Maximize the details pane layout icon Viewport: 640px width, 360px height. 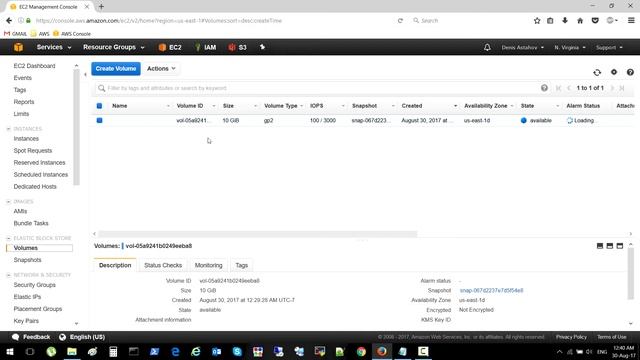tap(620, 246)
